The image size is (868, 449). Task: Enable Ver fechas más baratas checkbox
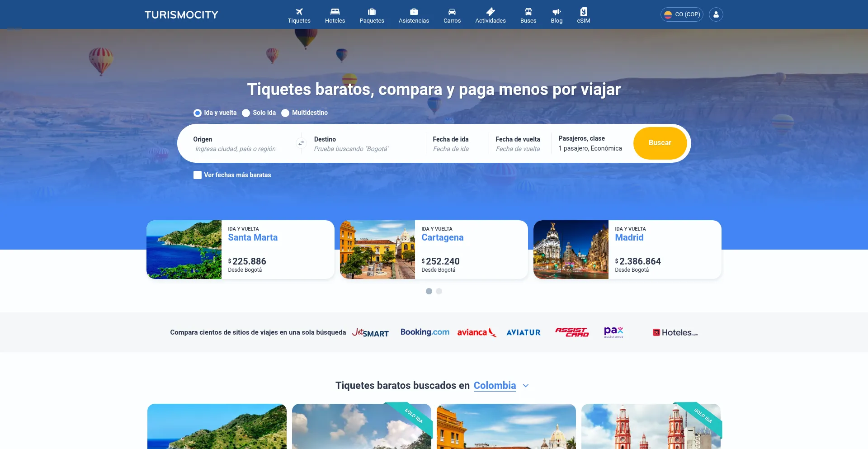198,175
